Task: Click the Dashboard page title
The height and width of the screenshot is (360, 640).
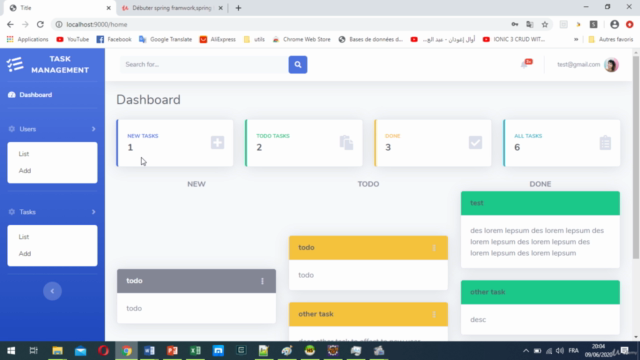Action: (x=148, y=100)
